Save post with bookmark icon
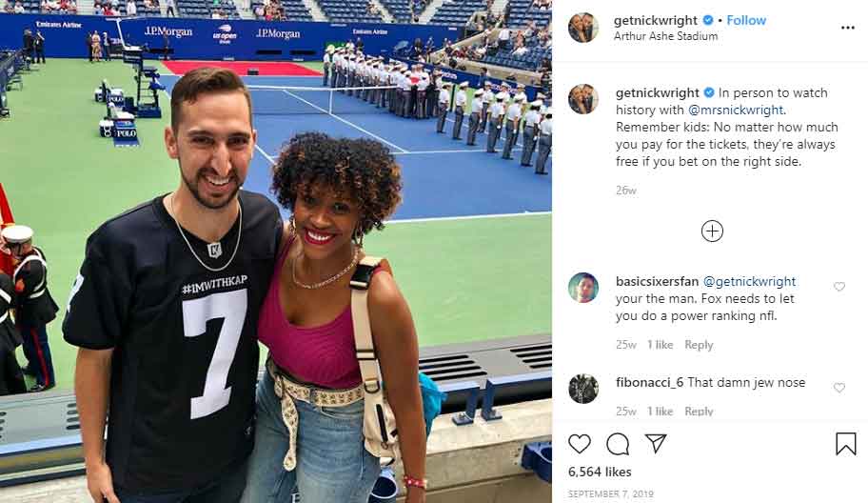Viewport: 868px width, 503px height. [845, 444]
